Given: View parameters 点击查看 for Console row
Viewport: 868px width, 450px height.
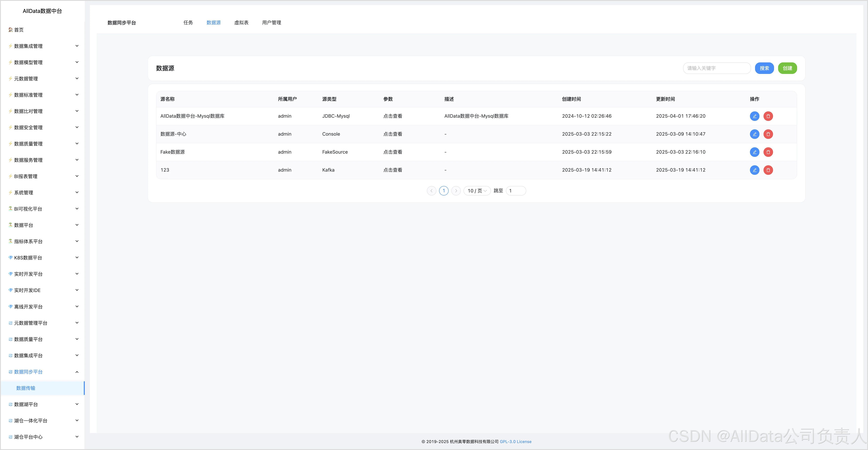Looking at the screenshot, I should pos(393,134).
